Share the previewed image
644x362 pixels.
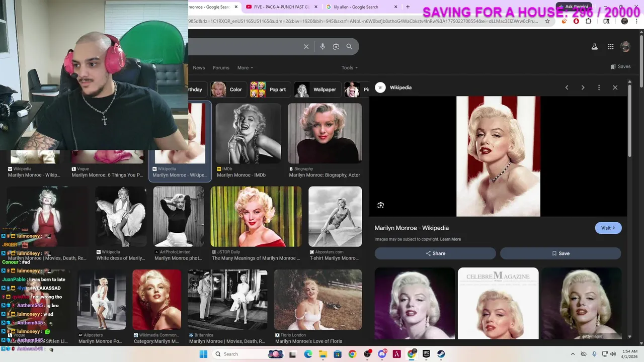[435, 253]
